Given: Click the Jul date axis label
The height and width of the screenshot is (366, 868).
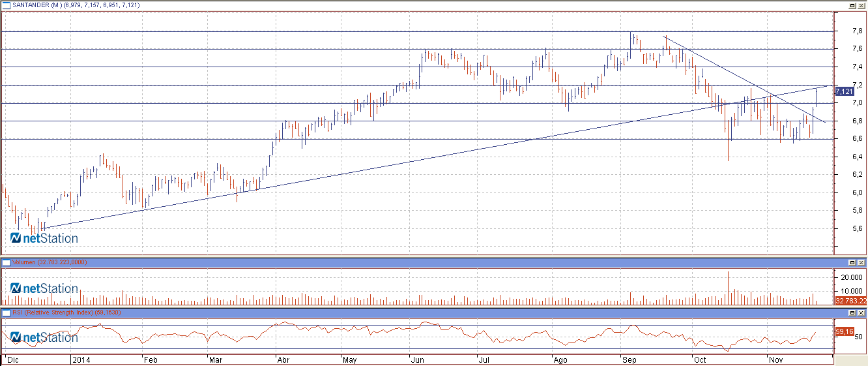Looking at the screenshot, I should 484,359.
